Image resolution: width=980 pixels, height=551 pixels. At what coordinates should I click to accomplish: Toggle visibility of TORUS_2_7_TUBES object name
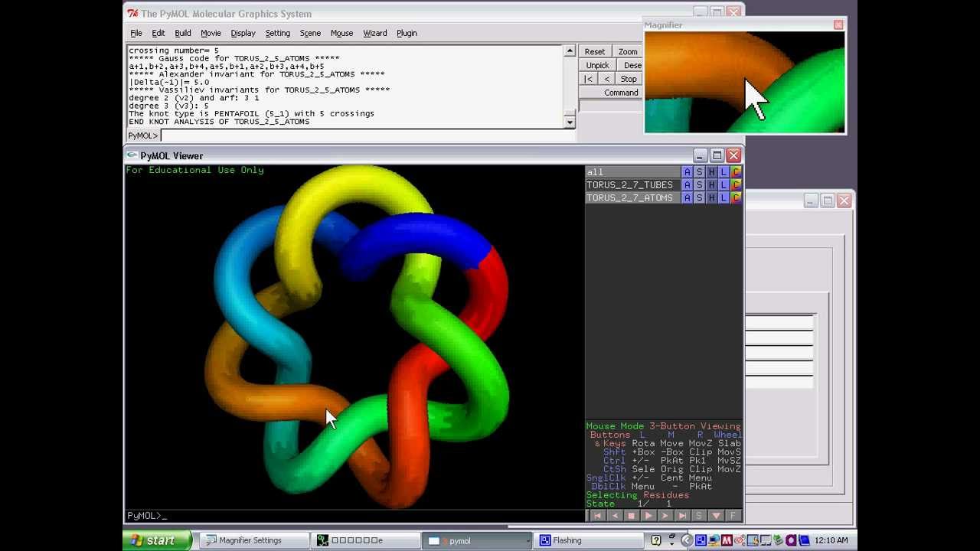pos(632,185)
